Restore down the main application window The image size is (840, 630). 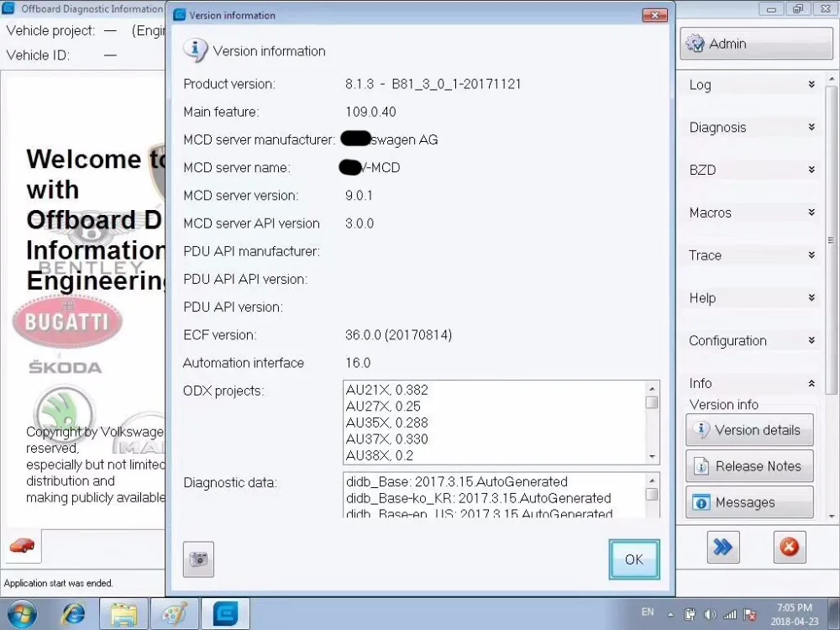[798, 9]
